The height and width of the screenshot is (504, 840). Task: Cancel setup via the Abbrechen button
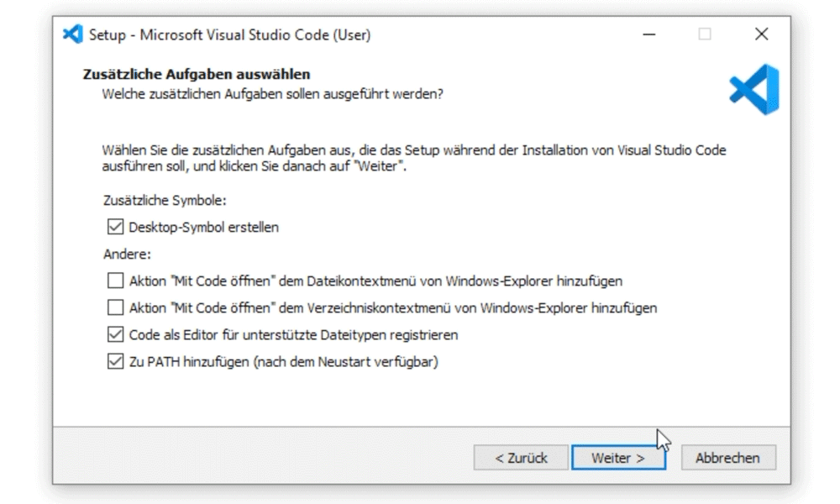[728, 458]
